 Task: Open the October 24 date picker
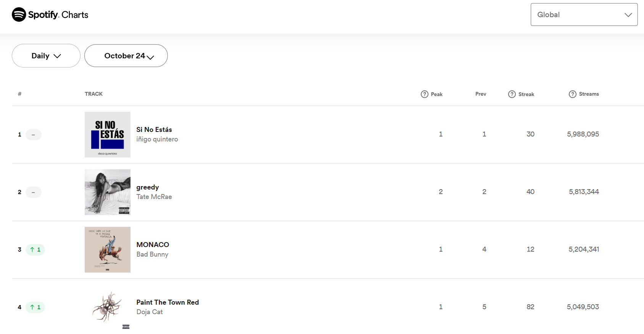[x=126, y=56]
